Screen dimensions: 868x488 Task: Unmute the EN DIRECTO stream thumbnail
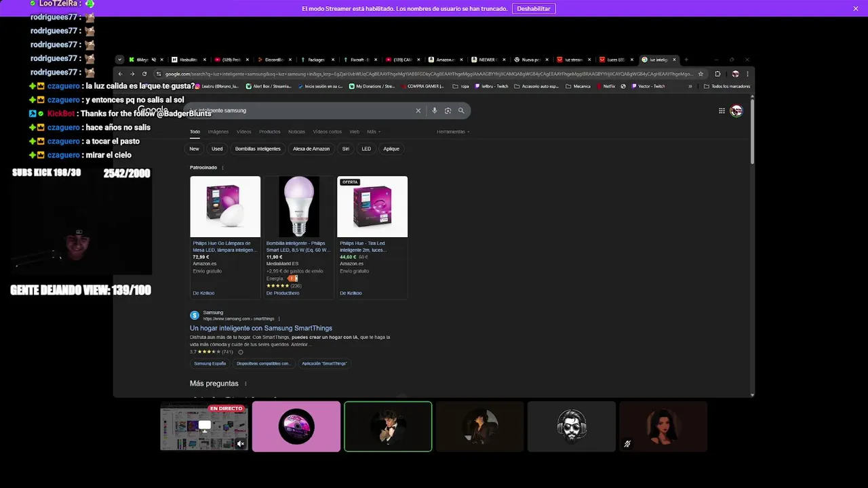click(240, 444)
